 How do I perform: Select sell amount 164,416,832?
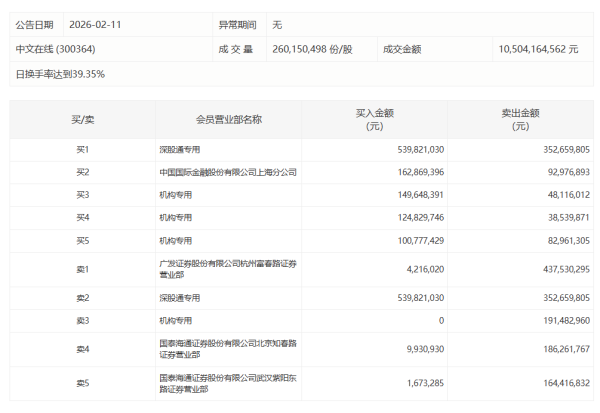566,383
